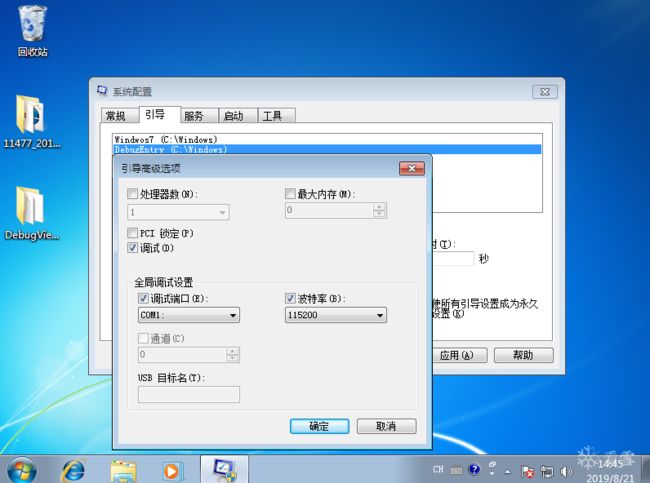Close the System Configuration window
The width and height of the screenshot is (650, 483).
pos(545,92)
